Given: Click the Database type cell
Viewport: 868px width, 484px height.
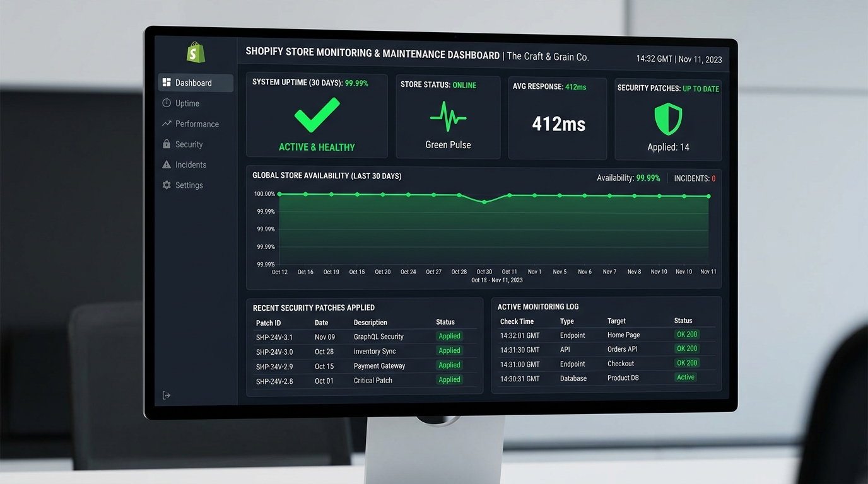Looking at the screenshot, I should (x=573, y=379).
